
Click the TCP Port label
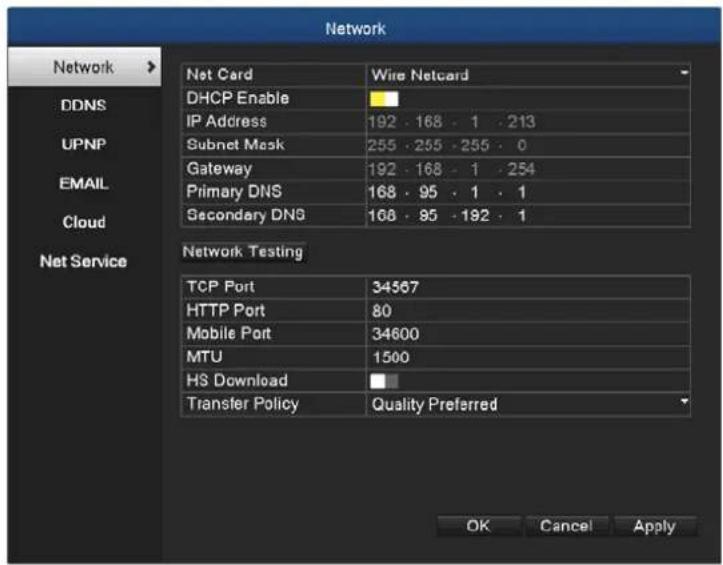(220, 287)
